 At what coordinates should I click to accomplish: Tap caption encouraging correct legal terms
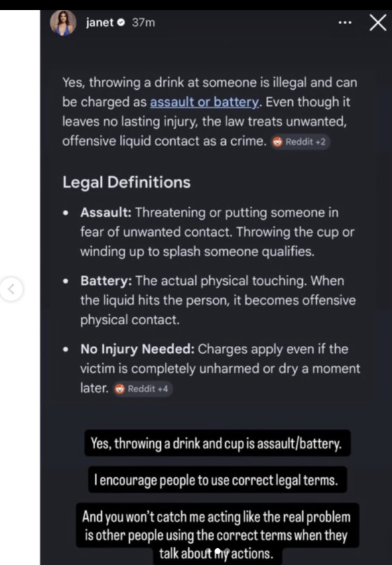coord(217,480)
